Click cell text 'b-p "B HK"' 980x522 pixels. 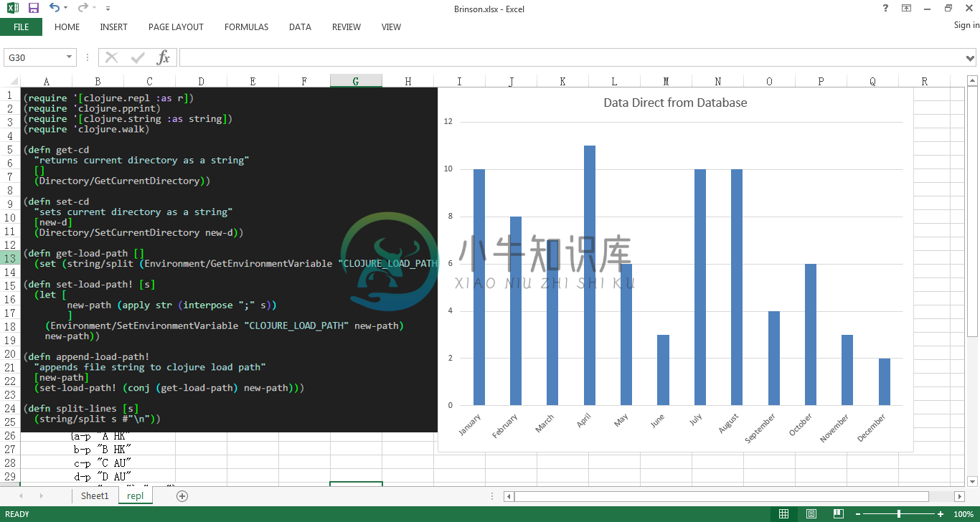pos(102,449)
